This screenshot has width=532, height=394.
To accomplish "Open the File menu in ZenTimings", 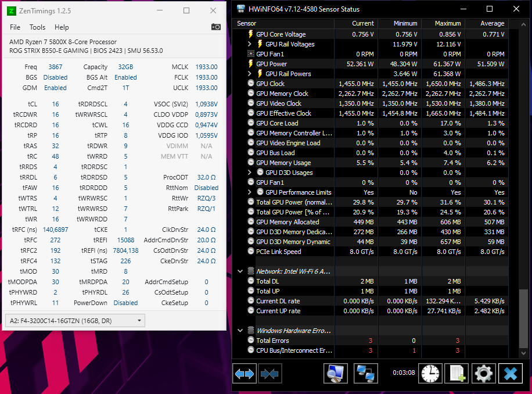I will point(15,27).
